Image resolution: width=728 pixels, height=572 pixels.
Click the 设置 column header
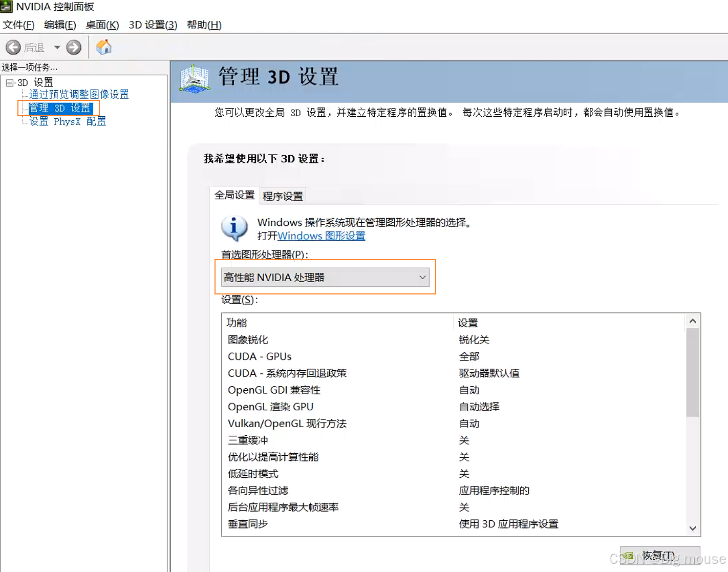(x=467, y=323)
